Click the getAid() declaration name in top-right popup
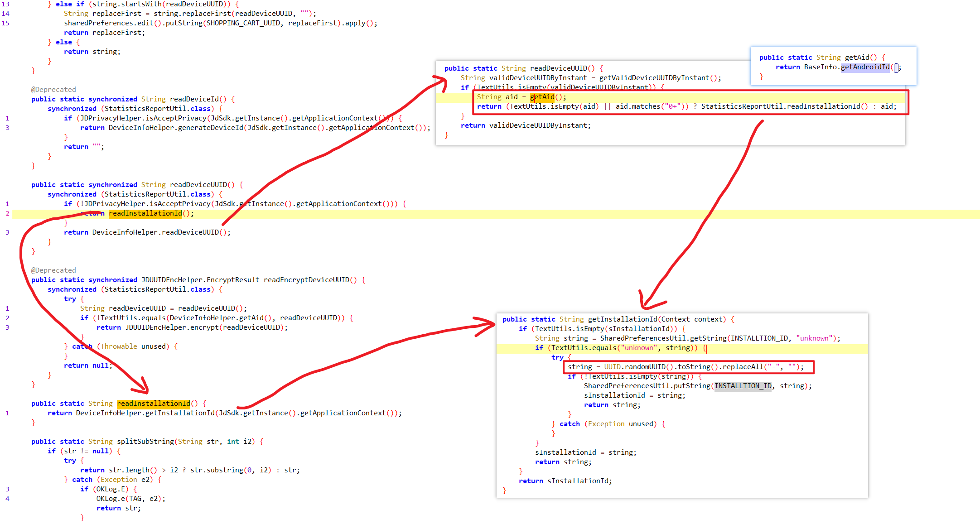This screenshot has width=980, height=524. [857, 58]
